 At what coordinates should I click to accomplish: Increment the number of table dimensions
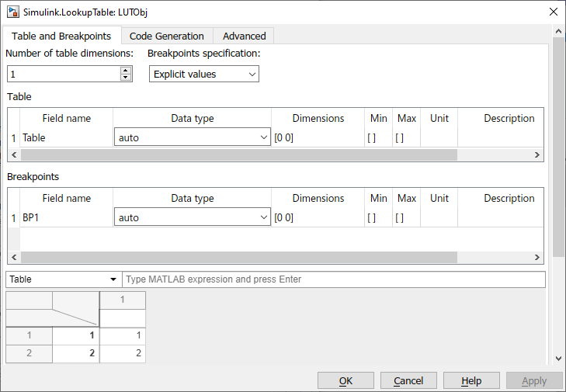[126, 70]
